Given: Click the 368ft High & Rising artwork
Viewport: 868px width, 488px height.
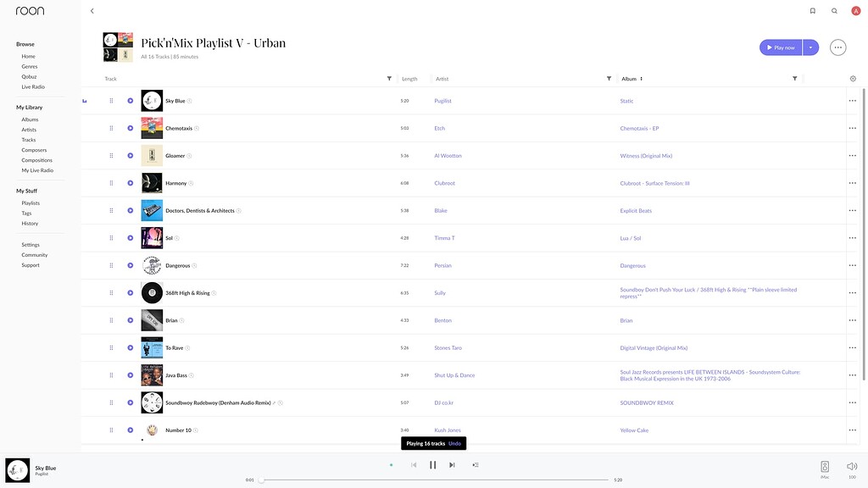Looking at the screenshot, I should pyautogui.click(x=152, y=292).
